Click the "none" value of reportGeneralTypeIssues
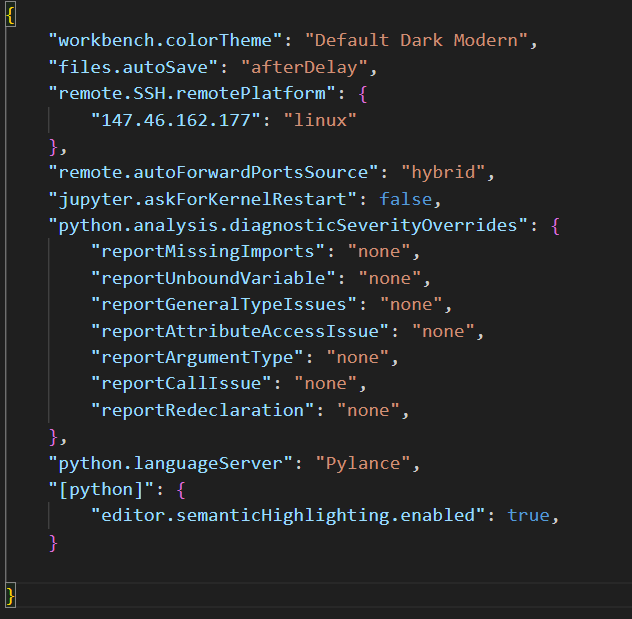This screenshot has width=632, height=619. point(411,305)
